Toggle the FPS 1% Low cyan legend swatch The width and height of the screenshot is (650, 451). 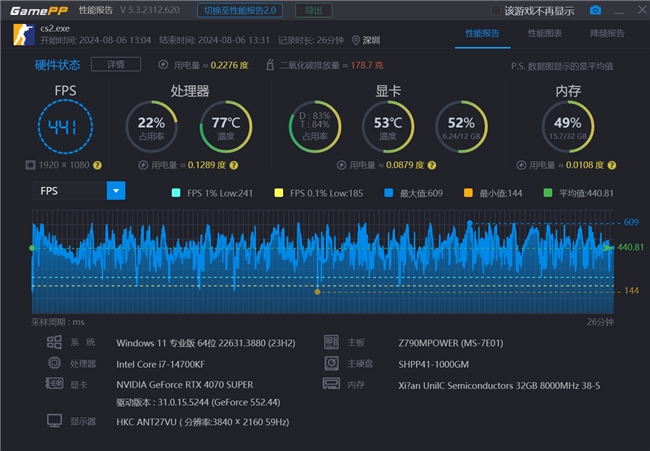click(x=176, y=193)
